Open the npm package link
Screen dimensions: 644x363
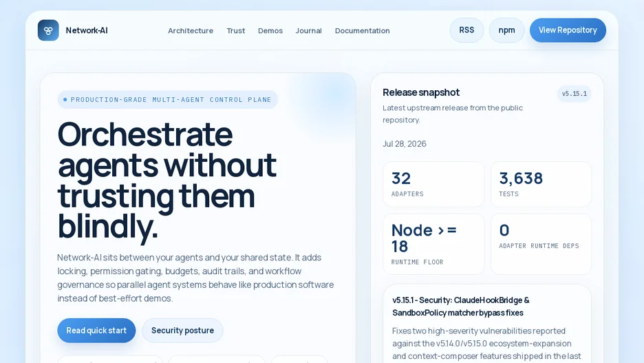[507, 30]
